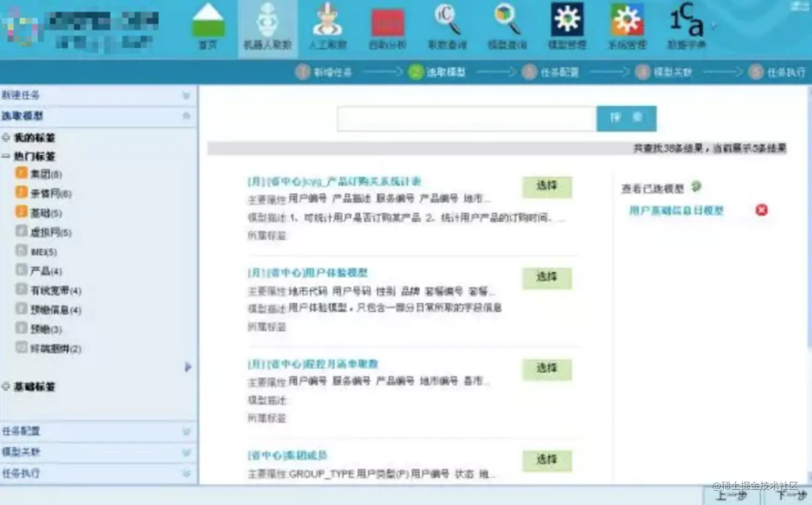Viewport: 812px width, 505px height.
Task: Select the 机器人取数 toolbar icon
Action: (267, 27)
